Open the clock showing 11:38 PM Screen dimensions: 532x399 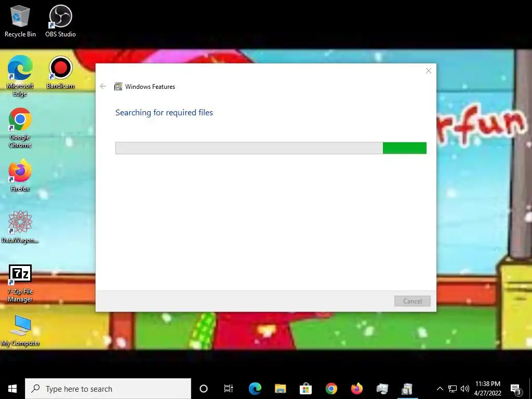point(487,389)
